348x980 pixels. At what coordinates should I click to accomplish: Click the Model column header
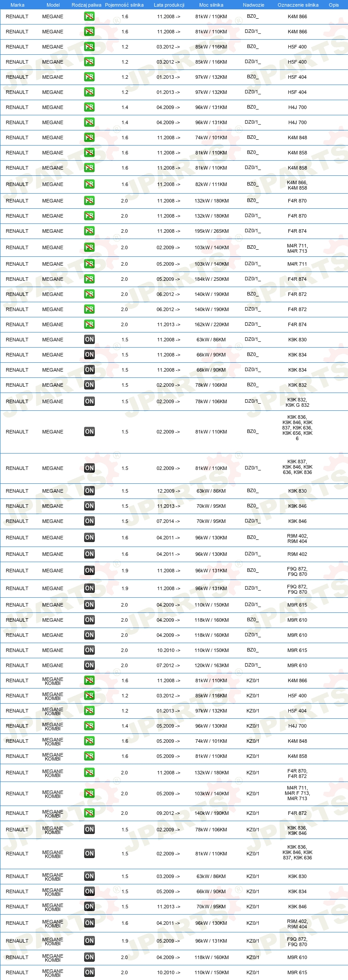click(x=53, y=5)
